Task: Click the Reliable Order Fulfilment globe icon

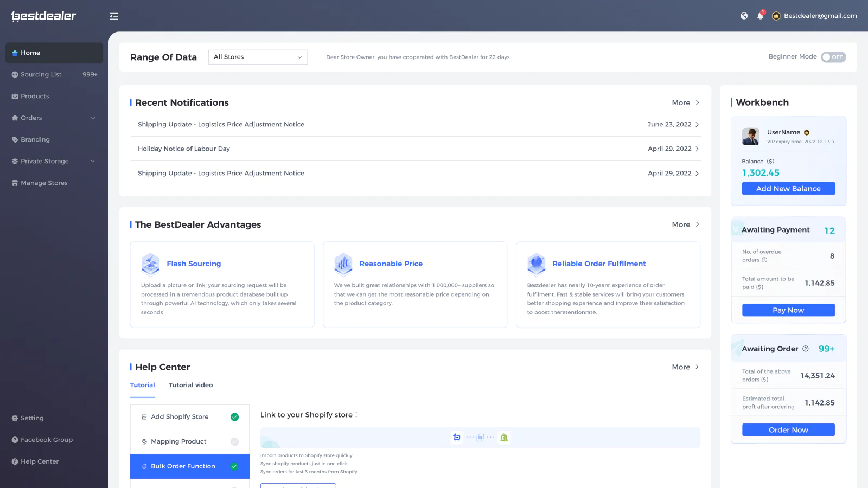Action: coord(537,264)
